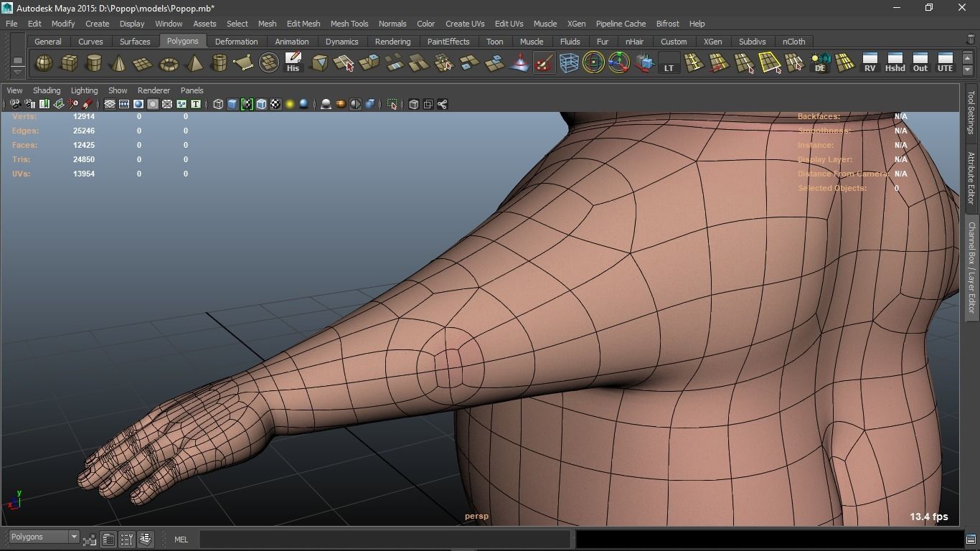Viewport: 980px width, 551px height.
Task: Open the RV shelf window icon
Action: 870,63
